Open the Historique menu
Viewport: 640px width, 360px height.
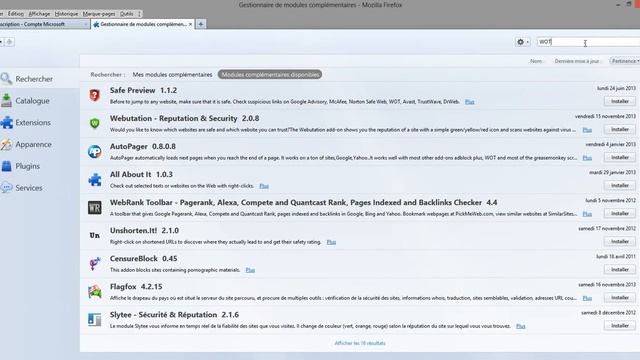(66, 14)
